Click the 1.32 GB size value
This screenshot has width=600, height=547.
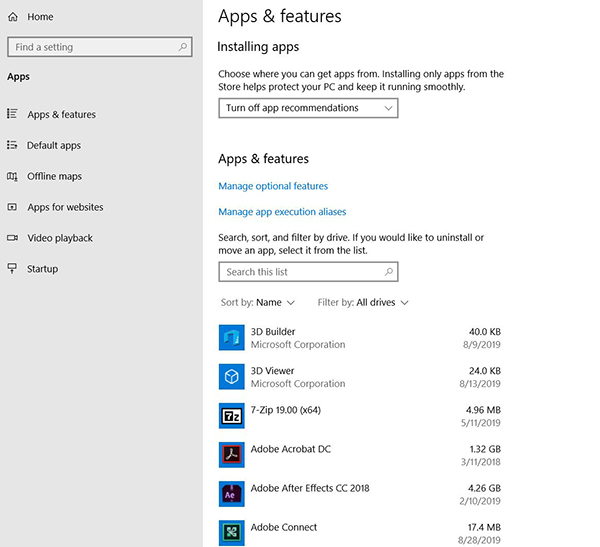(485, 449)
